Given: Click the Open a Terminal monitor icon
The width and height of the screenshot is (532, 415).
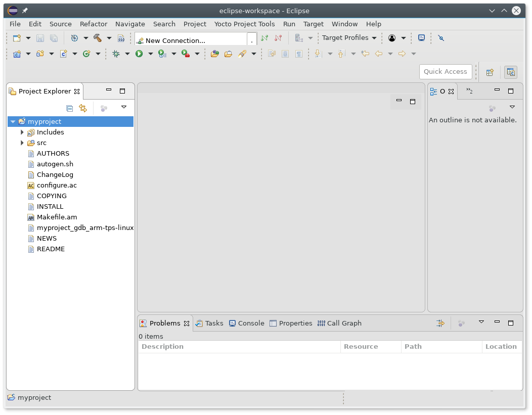Looking at the screenshot, I should 421,38.
